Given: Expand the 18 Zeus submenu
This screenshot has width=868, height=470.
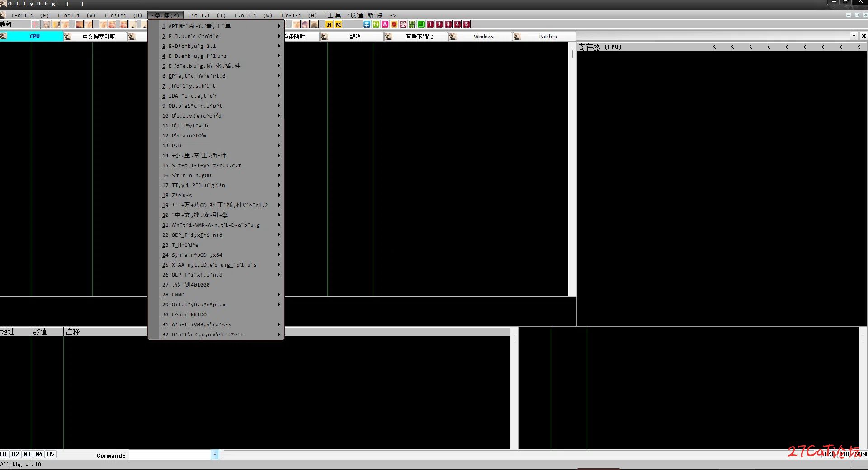Looking at the screenshot, I should coord(216,195).
